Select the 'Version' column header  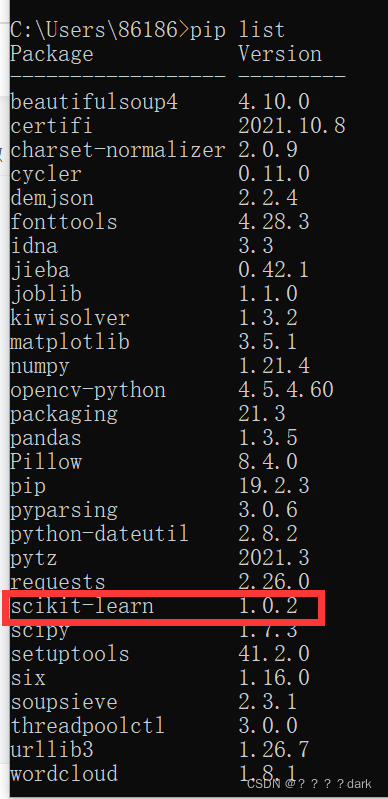coord(280,54)
